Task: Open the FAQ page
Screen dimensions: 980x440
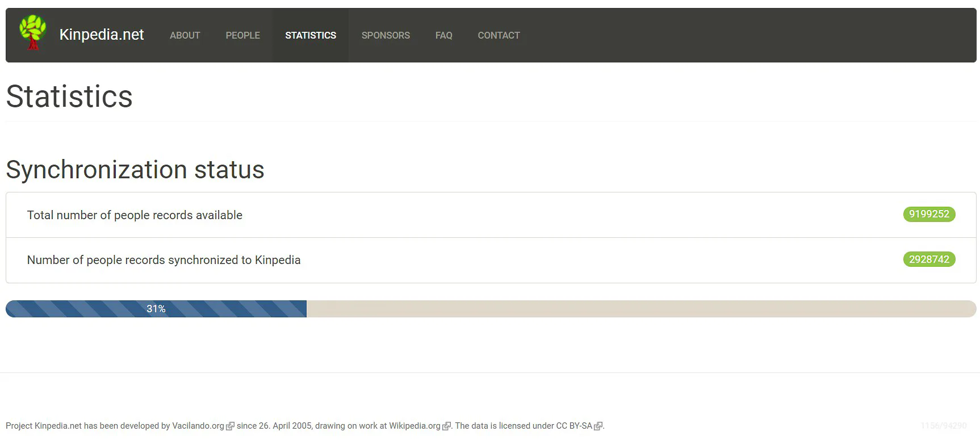Action: pyautogui.click(x=444, y=35)
